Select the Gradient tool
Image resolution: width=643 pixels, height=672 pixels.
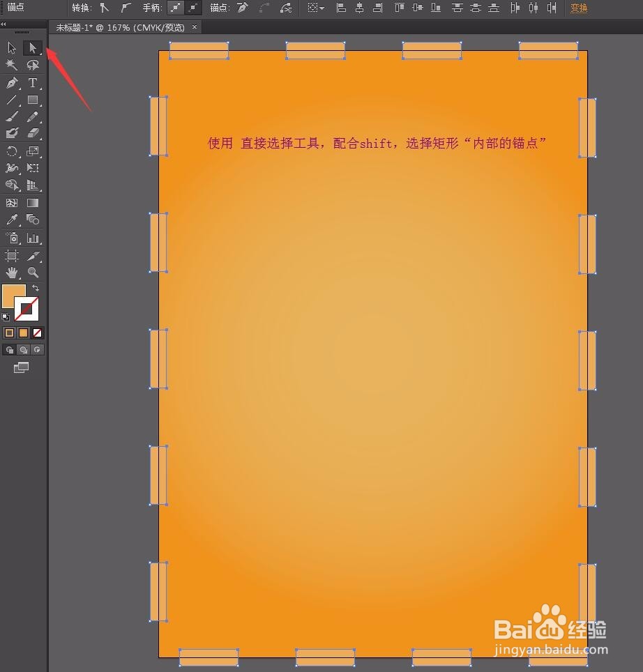(x=33, y=203)
